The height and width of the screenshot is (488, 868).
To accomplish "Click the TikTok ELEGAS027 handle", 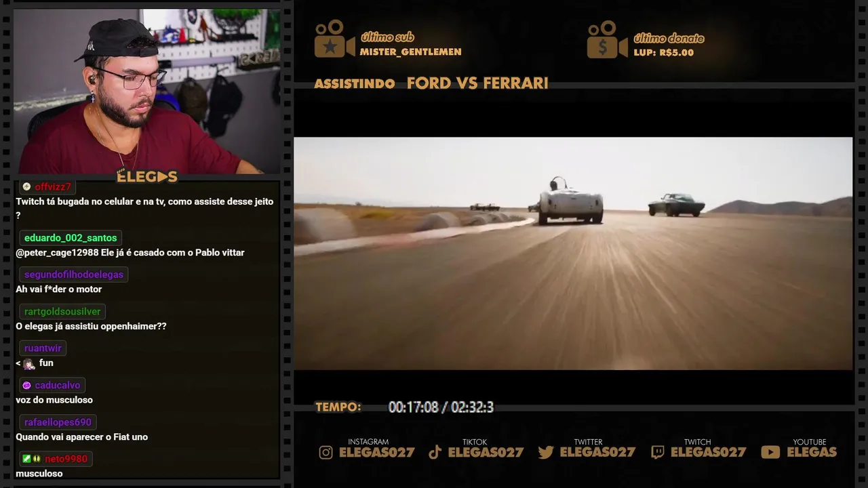I will pyautogui.click(x=486, y=452).
